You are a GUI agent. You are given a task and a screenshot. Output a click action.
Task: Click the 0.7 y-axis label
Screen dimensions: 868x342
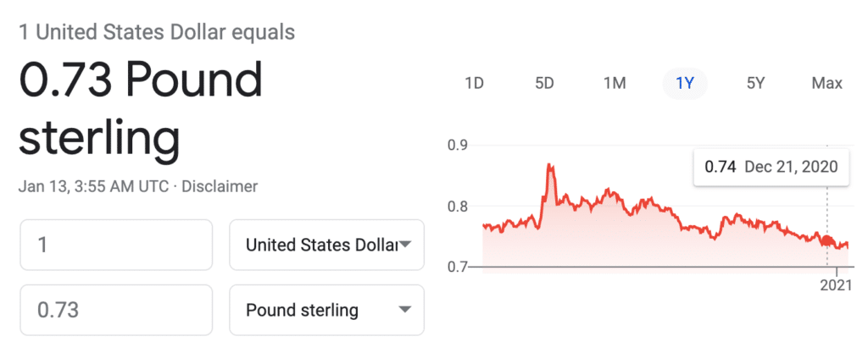[458, 267]
